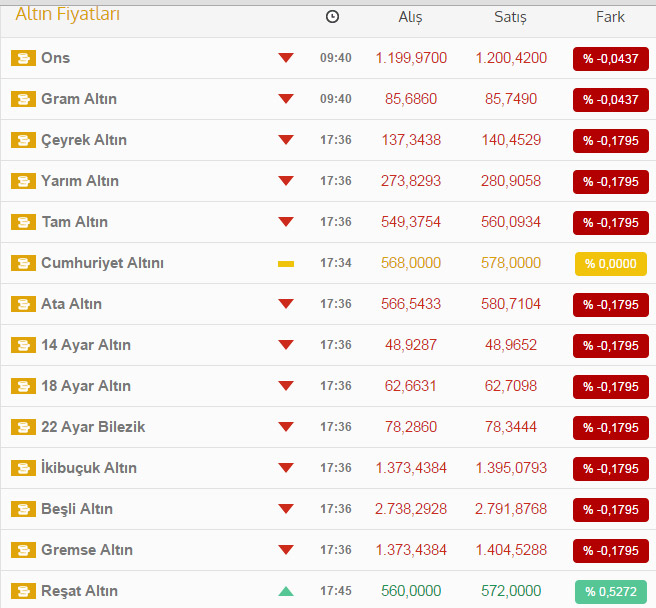This screenshot has height=608, width=656.
Task: Click the Altın Fiyatları heading
Action: (x=67, y=14)
